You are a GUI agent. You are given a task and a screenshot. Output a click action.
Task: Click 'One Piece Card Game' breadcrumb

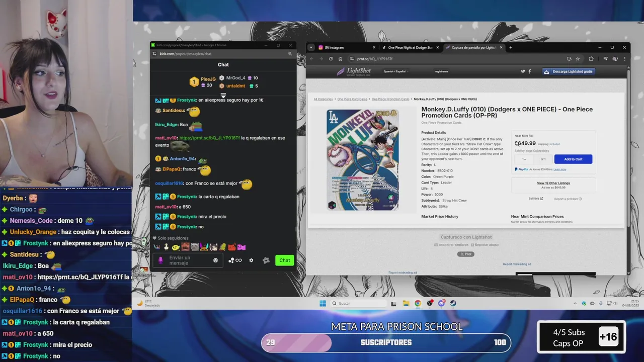pos(352,99)
